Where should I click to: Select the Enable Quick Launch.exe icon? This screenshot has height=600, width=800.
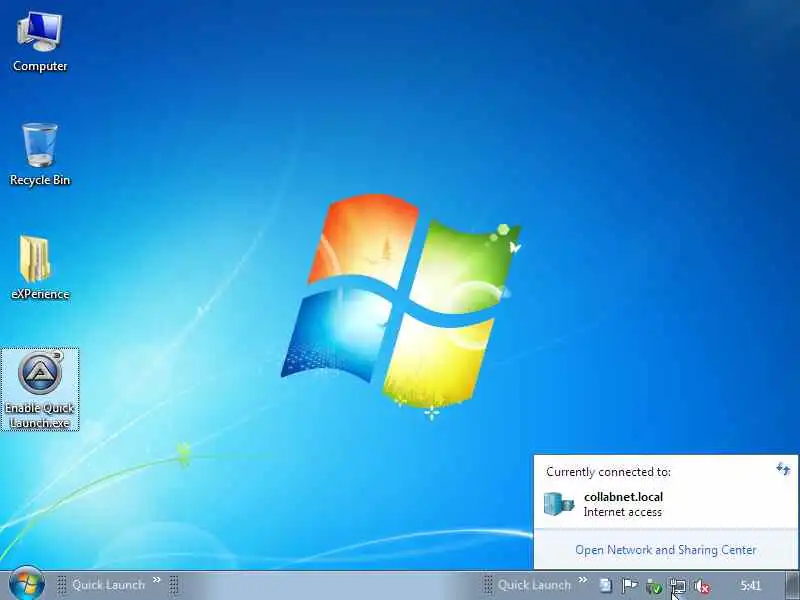(40, 390)
